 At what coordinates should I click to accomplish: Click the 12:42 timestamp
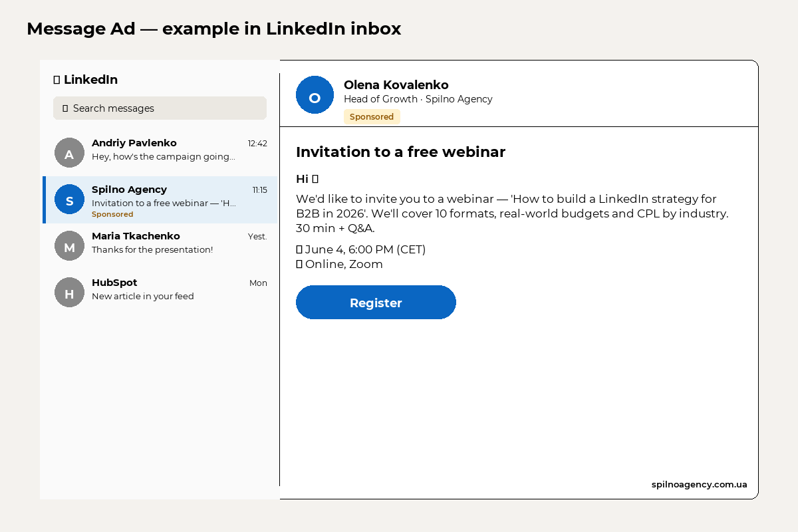pyautogui.click(x=257, y=144)
